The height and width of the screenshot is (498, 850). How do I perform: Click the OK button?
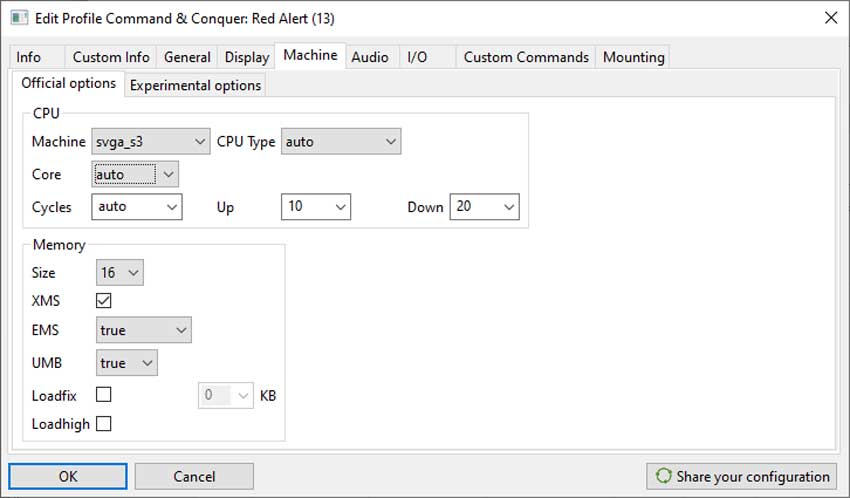point(68,476)
